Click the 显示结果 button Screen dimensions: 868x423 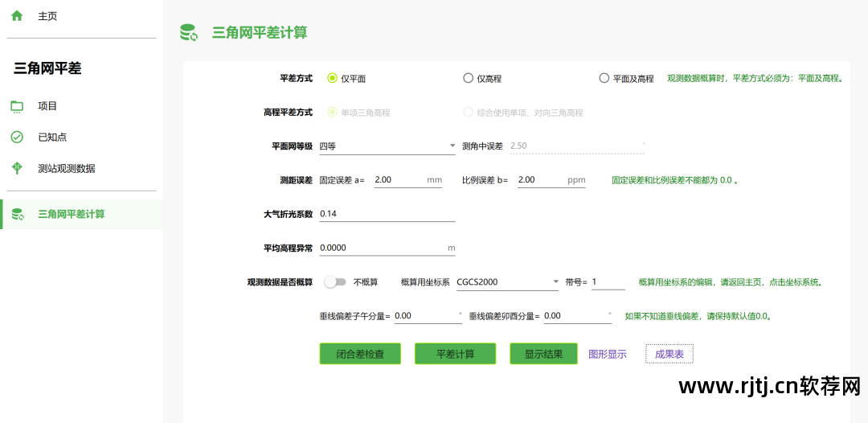[x=543, y=354]
